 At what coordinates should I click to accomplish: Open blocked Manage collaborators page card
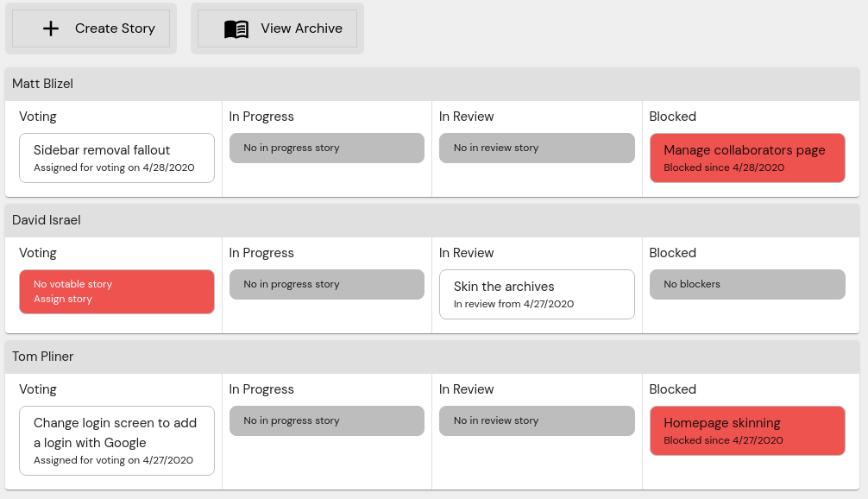(x=747, y=158)
